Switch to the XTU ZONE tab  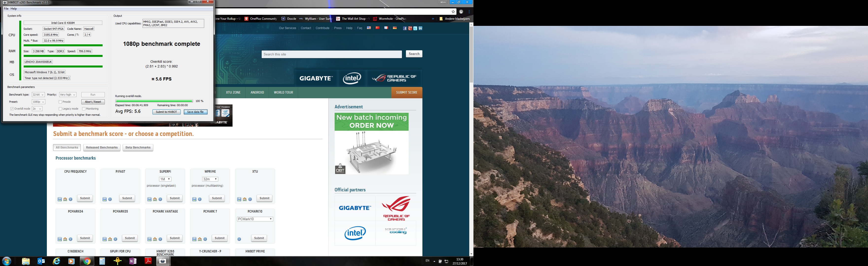233,92
